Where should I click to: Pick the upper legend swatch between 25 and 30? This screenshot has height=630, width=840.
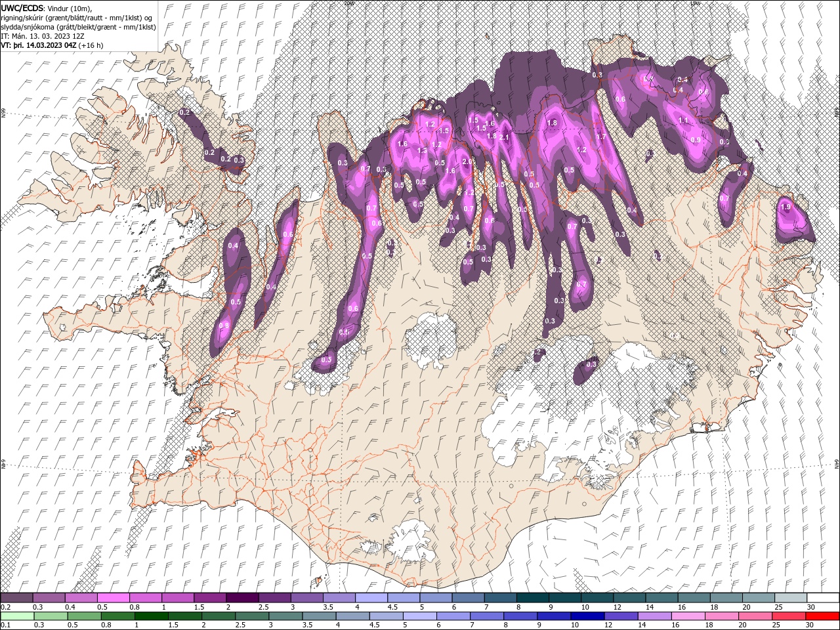coord(790,598)
